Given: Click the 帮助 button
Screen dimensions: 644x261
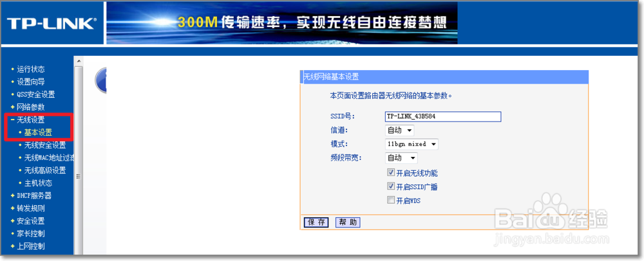Looking at the screenshot, I should 348,222.
